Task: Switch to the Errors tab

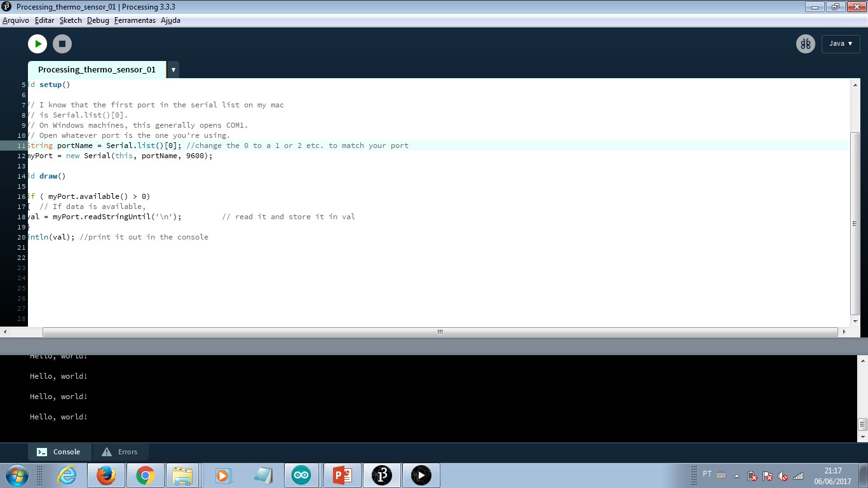Action: (x=120, y=452)
